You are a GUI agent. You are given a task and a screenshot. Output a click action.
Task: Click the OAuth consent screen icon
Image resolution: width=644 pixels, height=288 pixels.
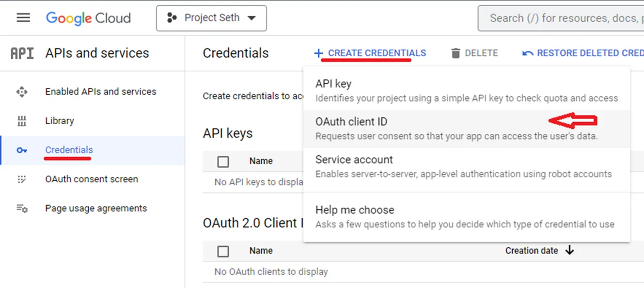pyautogui.click(x=21, y=179)
